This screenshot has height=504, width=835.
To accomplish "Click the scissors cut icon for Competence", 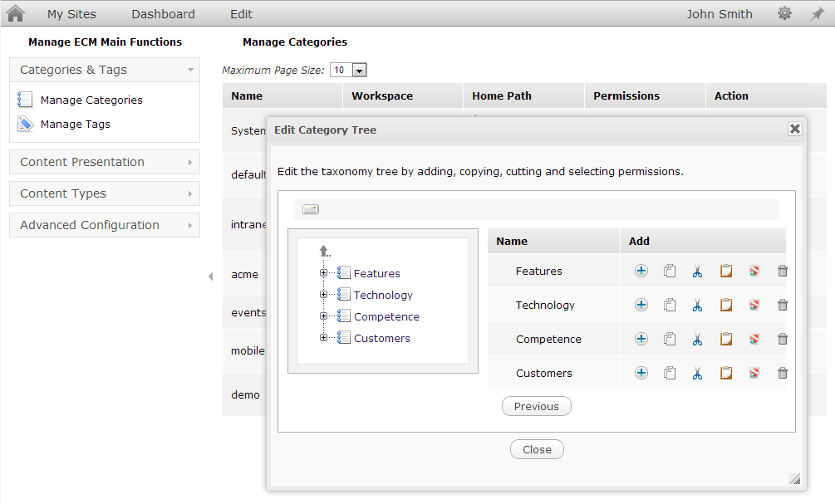I will pyautogui.click(x=697, y=339).
